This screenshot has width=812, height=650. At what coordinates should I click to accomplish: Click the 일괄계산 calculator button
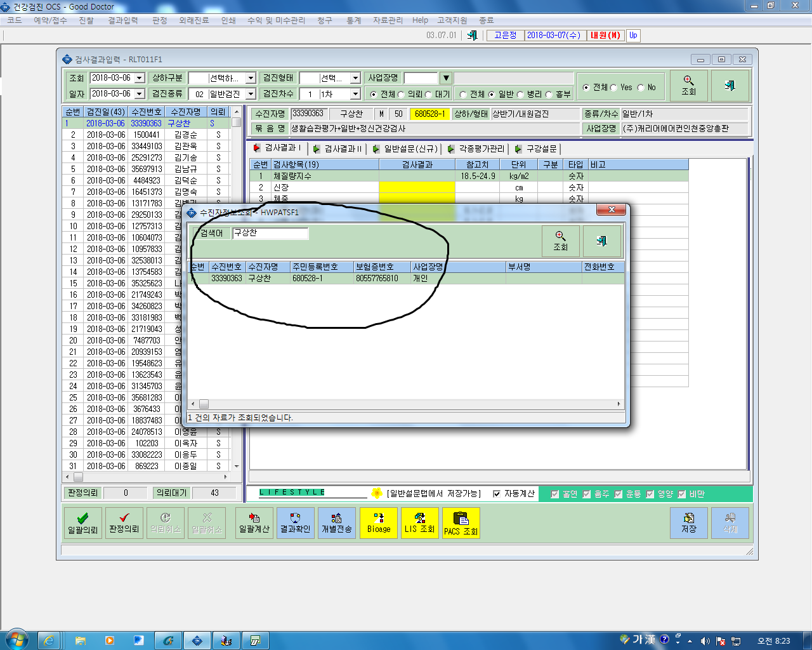click(254, 523)
